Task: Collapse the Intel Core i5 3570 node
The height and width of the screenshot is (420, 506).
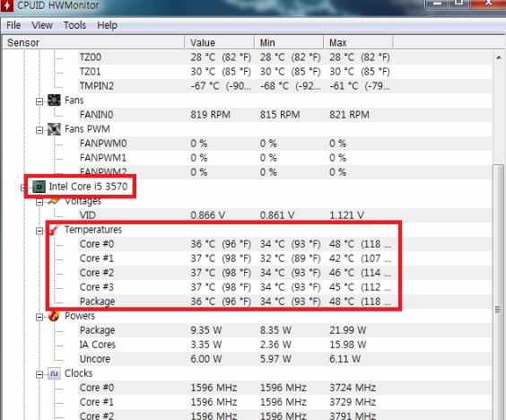Action: pyautogui.click(x=22, y=188)
